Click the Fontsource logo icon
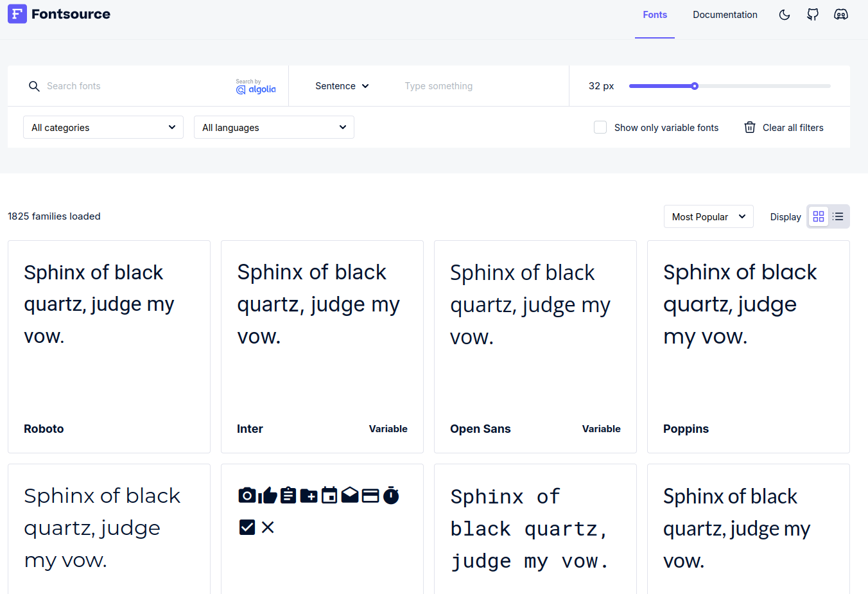 [17, 14]
